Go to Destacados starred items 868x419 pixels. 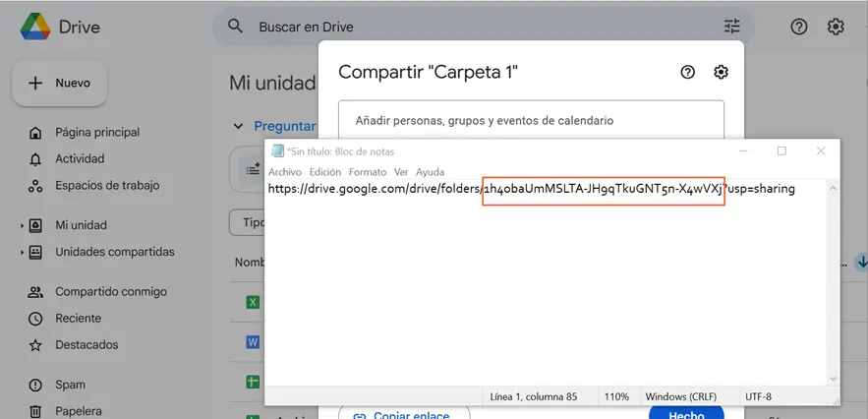pos(87,345)
